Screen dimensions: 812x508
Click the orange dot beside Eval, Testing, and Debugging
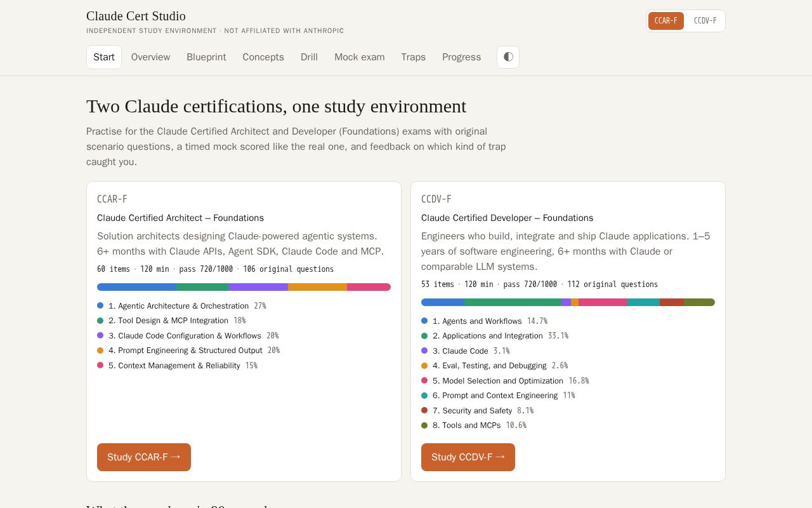point(424,366)
